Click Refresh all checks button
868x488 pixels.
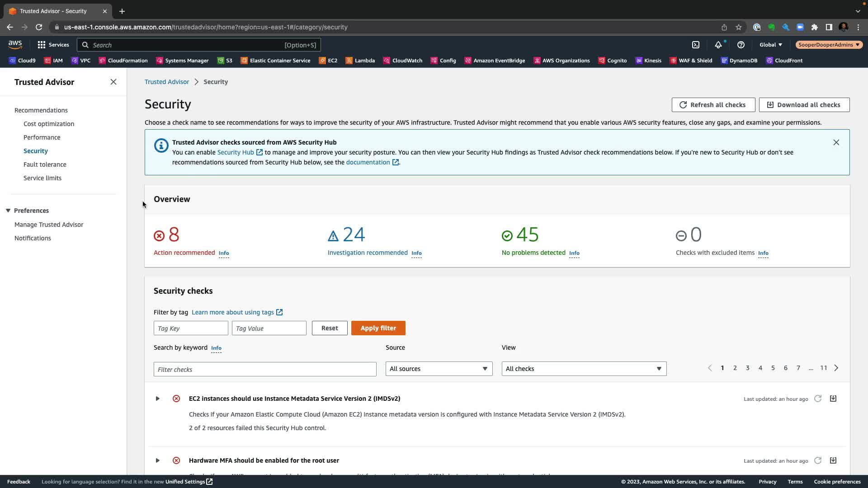click(713, 105)
